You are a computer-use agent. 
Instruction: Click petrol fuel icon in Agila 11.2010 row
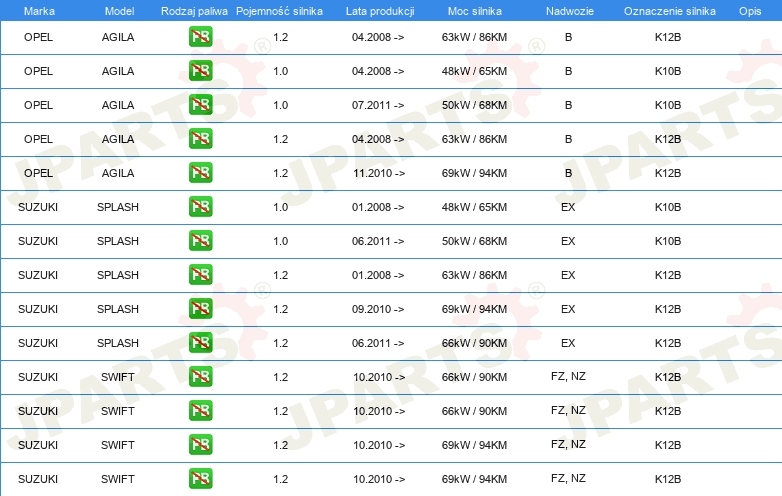click(x=200, y=172)
